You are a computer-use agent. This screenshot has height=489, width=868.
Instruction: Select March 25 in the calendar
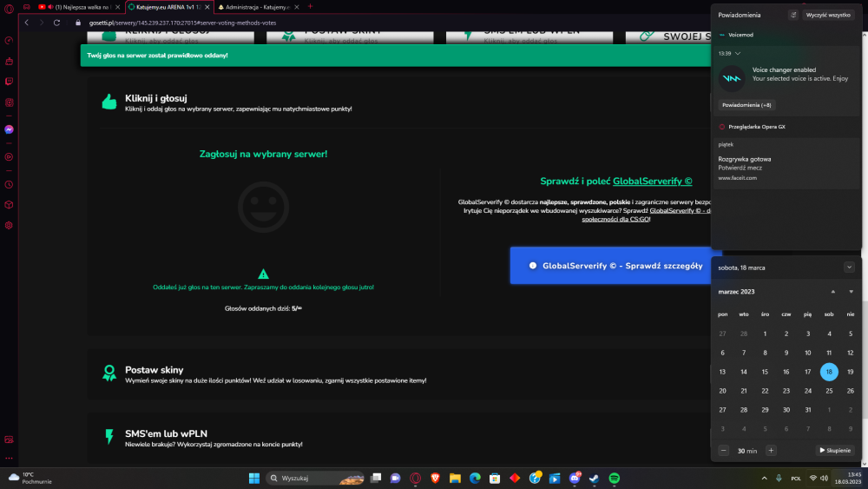coord(829,391)
